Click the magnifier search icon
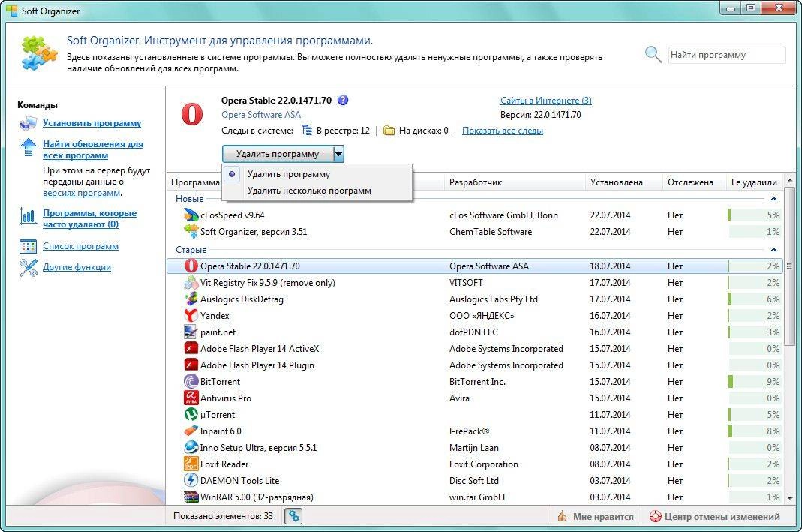802x532 pixels. coord(653,54)
